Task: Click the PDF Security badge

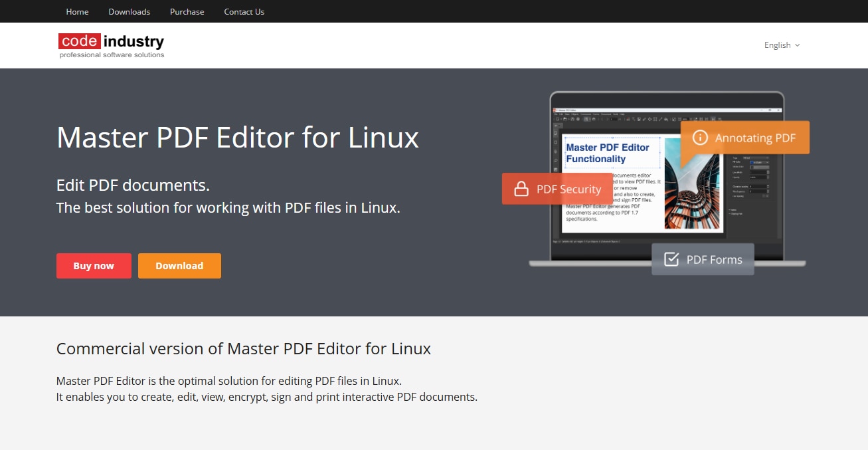Action: pyautogui.click(x=557, y=189)
